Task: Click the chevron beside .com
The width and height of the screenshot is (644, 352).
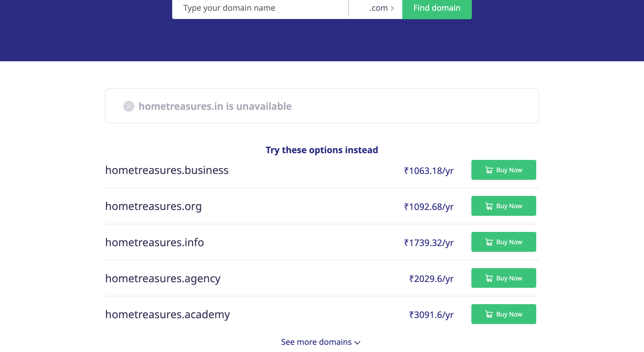Action: click(x=392, y=8)
